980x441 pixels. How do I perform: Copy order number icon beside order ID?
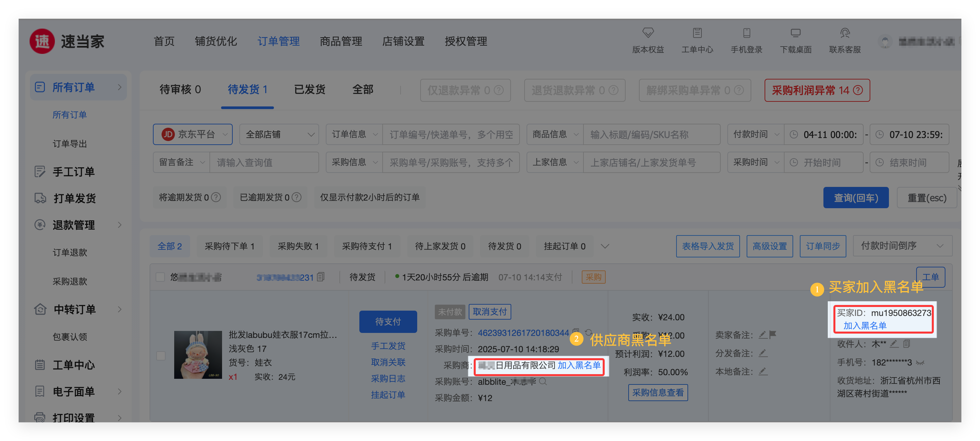(x=321, y=277)
